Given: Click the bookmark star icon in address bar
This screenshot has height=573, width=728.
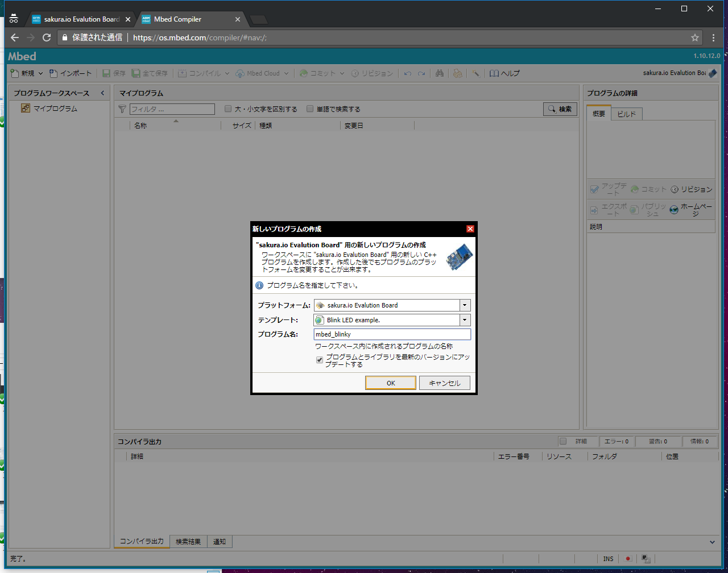Looking at the screenshot, I should coord(695,38).
